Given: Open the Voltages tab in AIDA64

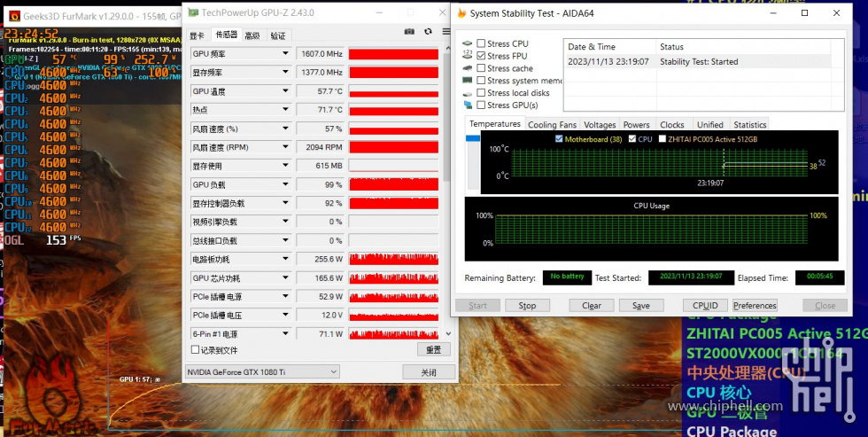Looking at the screenshot, I should (x=600, y=125).
